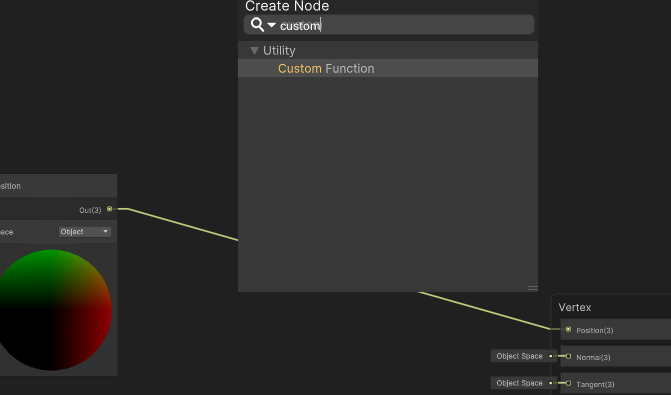Click into the custom search text field
The height and width of the screenshot is (395, 671).
[x=389, y=25]
